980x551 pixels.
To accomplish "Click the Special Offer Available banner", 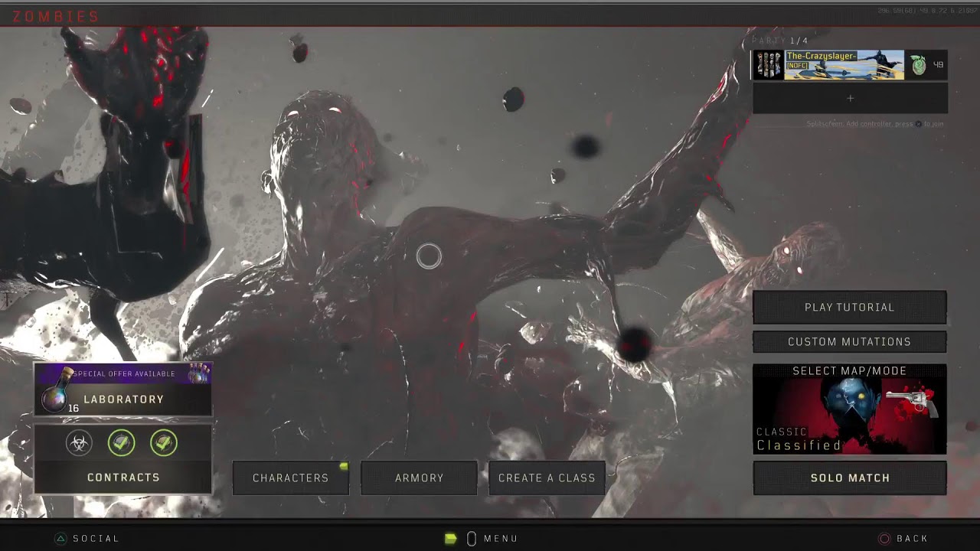I will click(x=124, y=373).
